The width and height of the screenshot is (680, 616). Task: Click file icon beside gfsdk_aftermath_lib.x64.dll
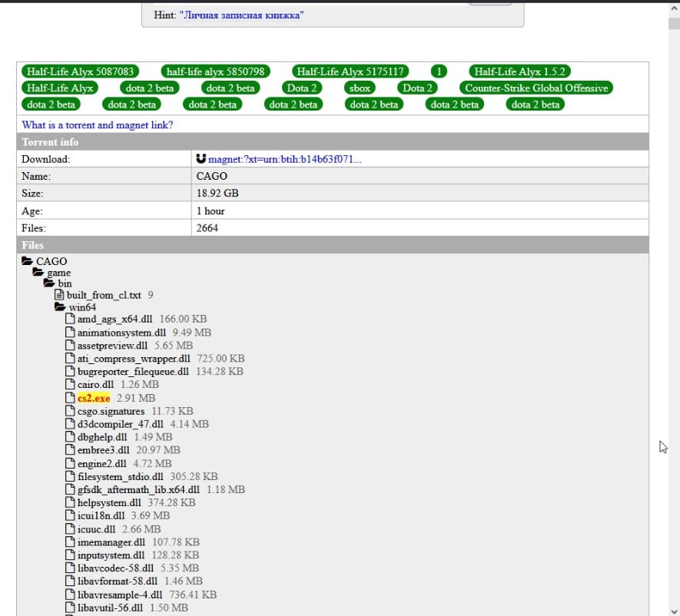[x=70, y=489]
